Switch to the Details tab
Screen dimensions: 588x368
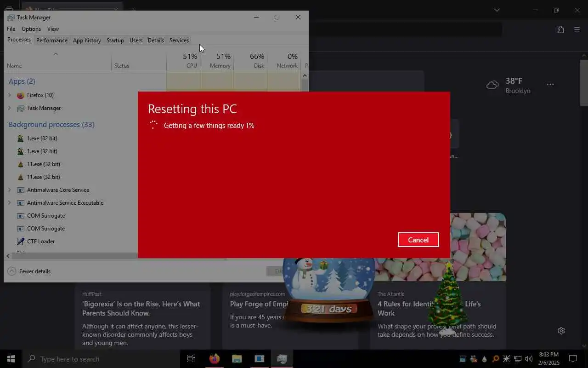click(156, 40)
